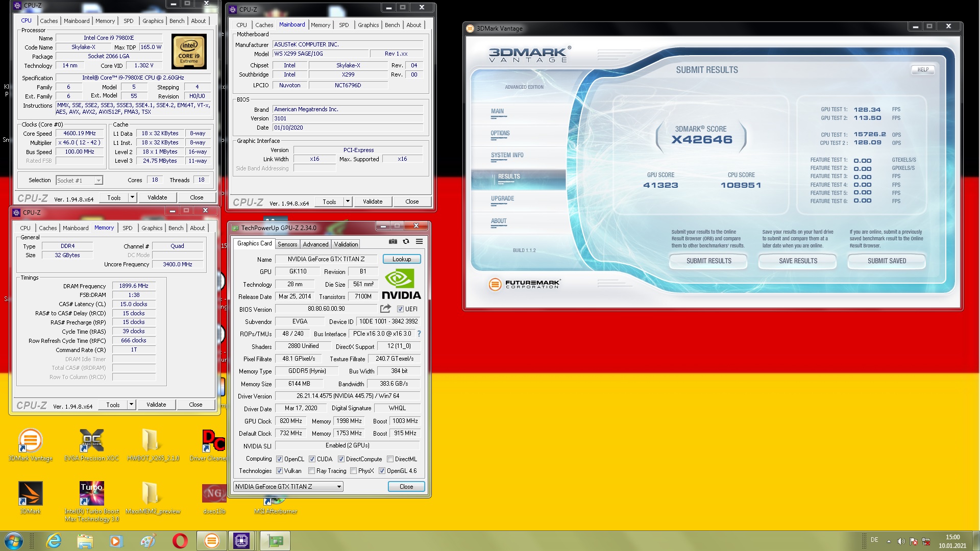This screenshot has width=980, height=551.
Task: Click the SUBMIT RESULTS button
Action: pos(708,261)
